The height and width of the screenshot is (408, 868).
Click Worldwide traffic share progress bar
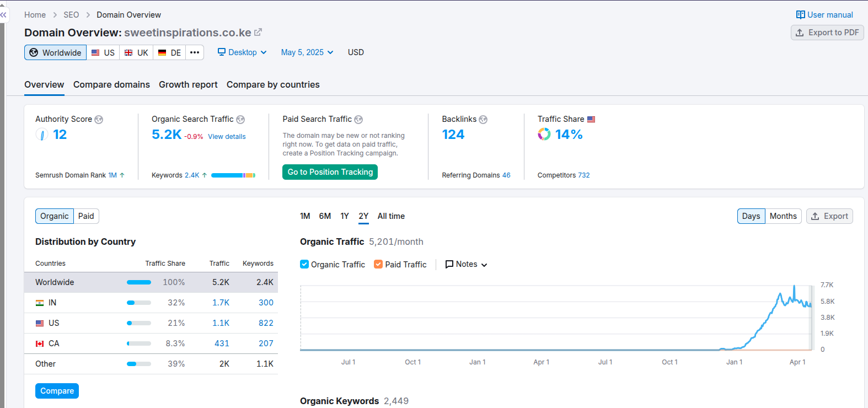point(139,282)
